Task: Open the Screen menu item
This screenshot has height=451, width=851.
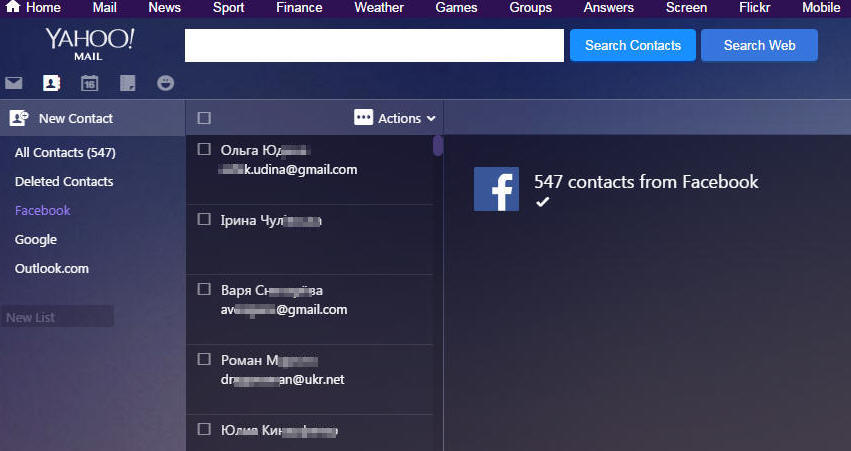Action: 686,8
